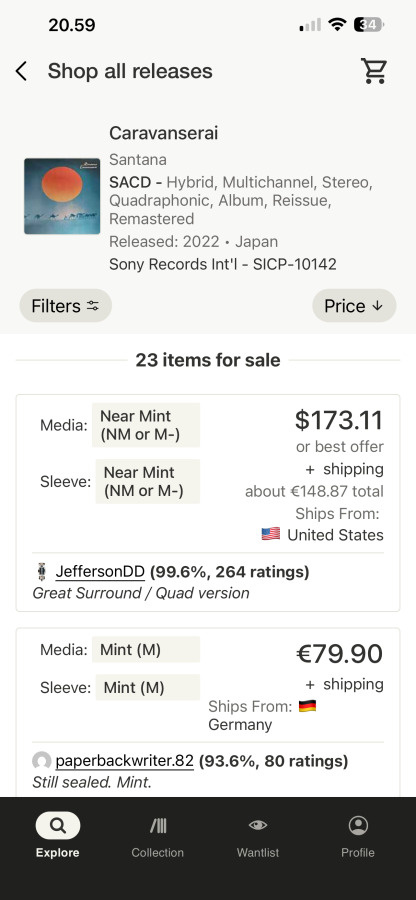Tap paperbackwriter.82 avatar icon
Viewport: 416px width, 900px height.
pyautogui.click(x=41, y=762)
